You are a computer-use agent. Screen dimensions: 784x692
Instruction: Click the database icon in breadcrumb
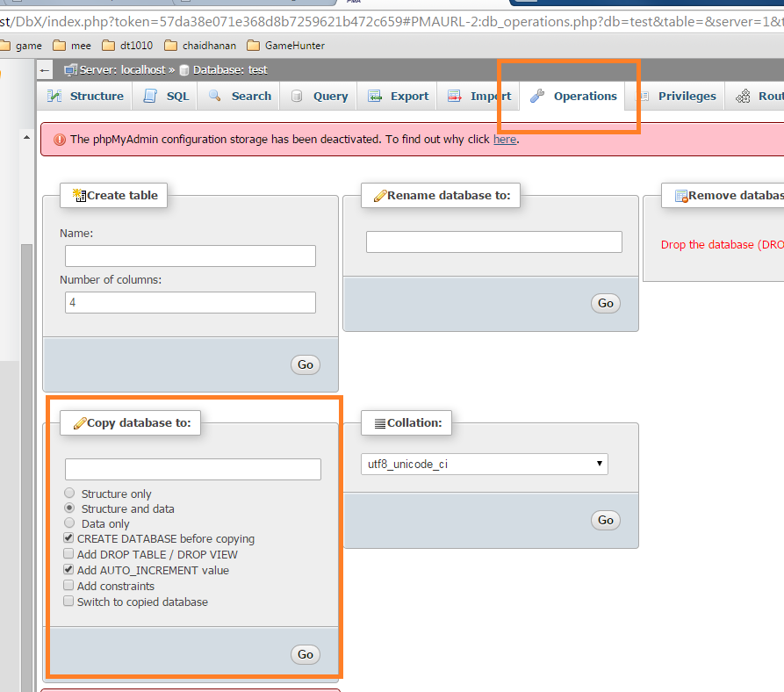tap(184, 70)
